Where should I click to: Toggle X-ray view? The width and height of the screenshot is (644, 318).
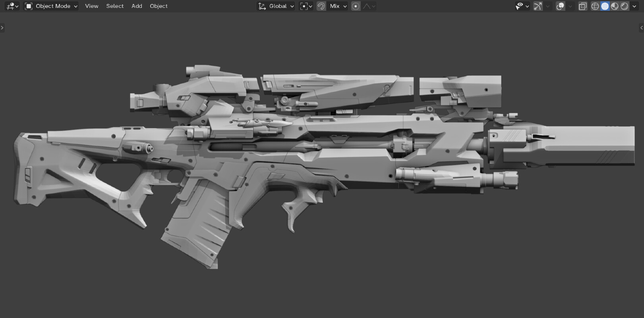[x=582, y=6]
